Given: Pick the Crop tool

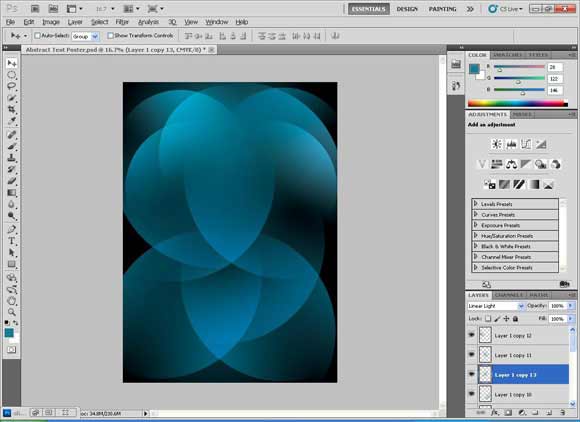Looking at the screenshot, I should 11,109.
